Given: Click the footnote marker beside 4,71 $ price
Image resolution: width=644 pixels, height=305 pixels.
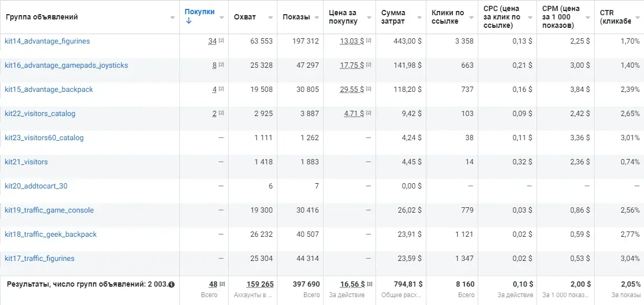Looking at the screenshot, I should (x=369, y=113).
